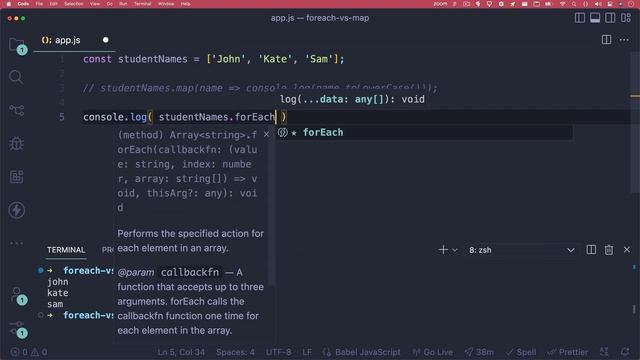Image resolution: width=640 pixels, height=360 pixels.
Task: Change indentation via Spaces: 4
Action: tap(235, 352)
